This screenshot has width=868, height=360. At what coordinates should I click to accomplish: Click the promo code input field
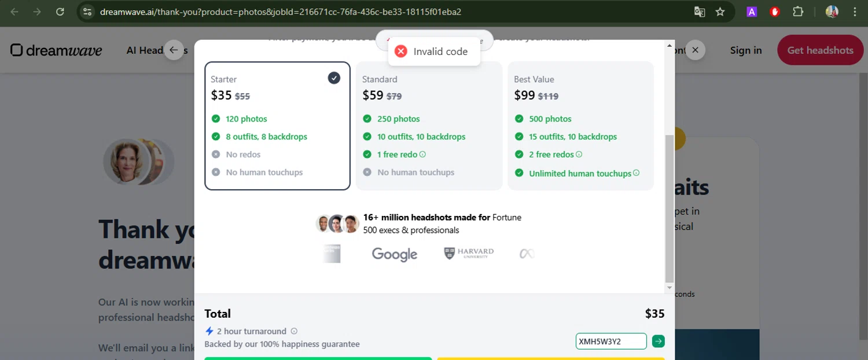point(611,341)
